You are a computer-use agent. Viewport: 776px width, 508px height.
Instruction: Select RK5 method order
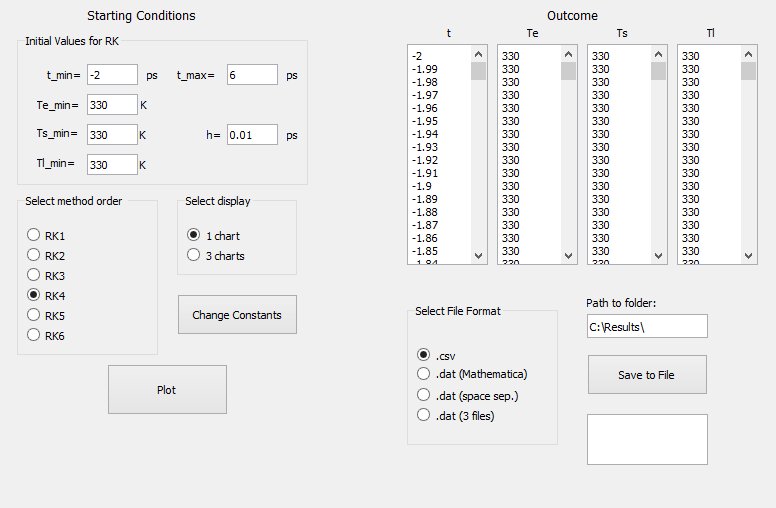(x=34, y=315)
